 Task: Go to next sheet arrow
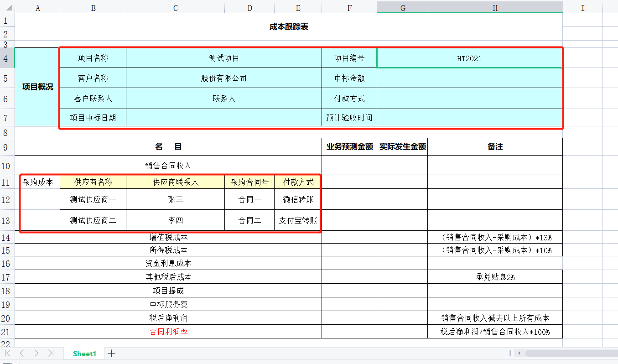tap(36, 353)
